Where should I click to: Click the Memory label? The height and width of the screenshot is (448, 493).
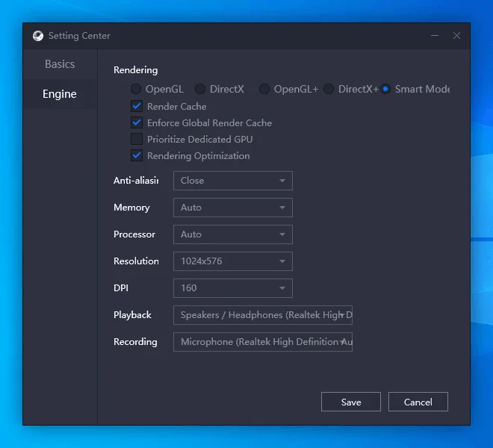click(x=131, y=208)
